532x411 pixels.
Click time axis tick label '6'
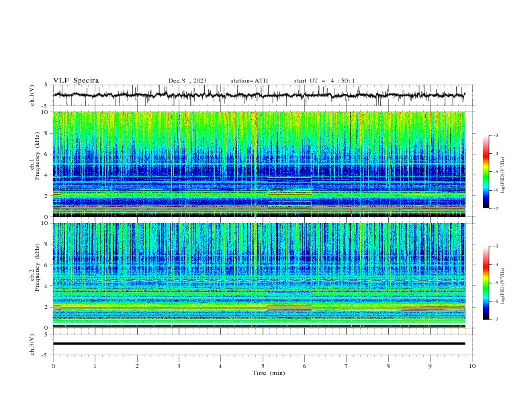pos(304,366)
